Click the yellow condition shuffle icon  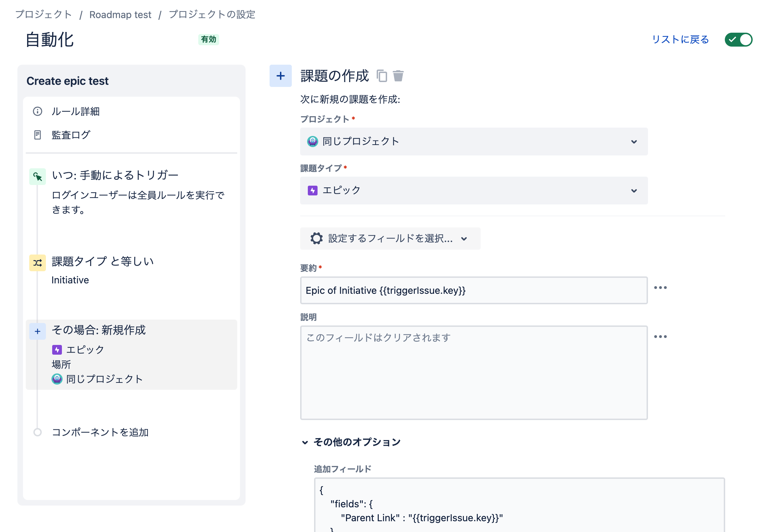38,263
